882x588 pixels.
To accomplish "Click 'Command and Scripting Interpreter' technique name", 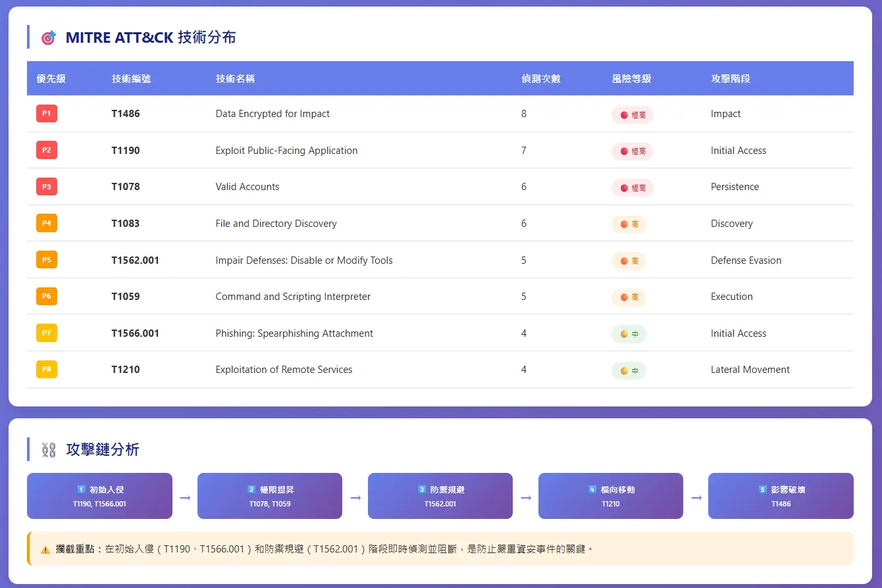I will (293, 297).
